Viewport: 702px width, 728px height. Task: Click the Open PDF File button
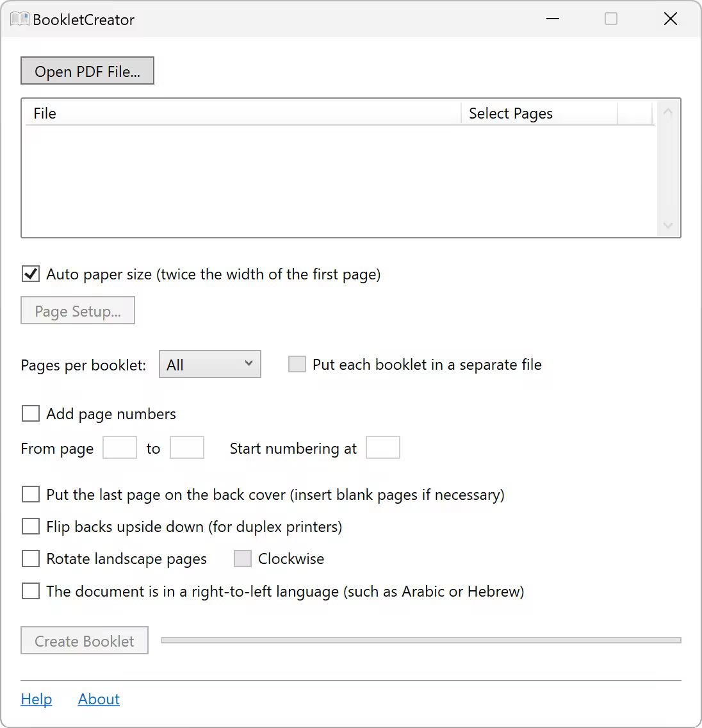[87, 71]
